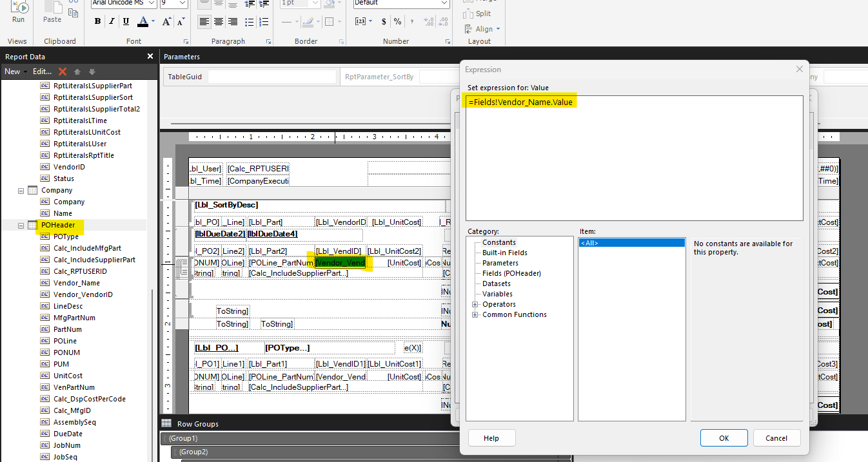
Task: Expand the Common Functions category
Action: (475, 314)
